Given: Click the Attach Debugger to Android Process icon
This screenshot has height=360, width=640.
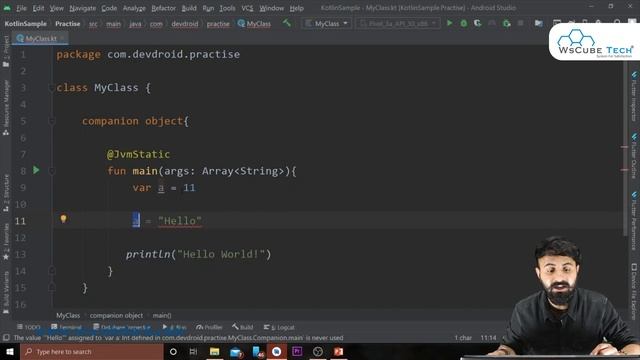Looking at the screenshot, I should [x=507, y=23].
